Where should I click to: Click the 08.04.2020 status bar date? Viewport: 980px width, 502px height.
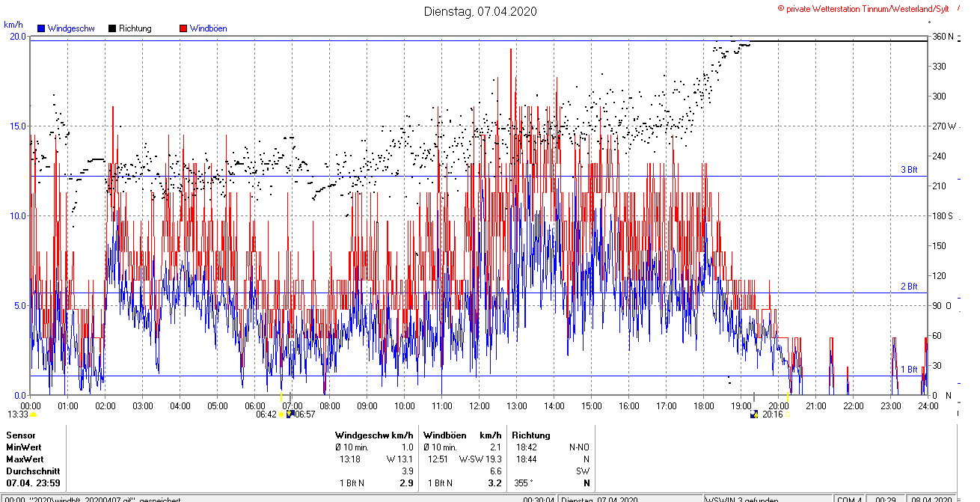point(931,499)
